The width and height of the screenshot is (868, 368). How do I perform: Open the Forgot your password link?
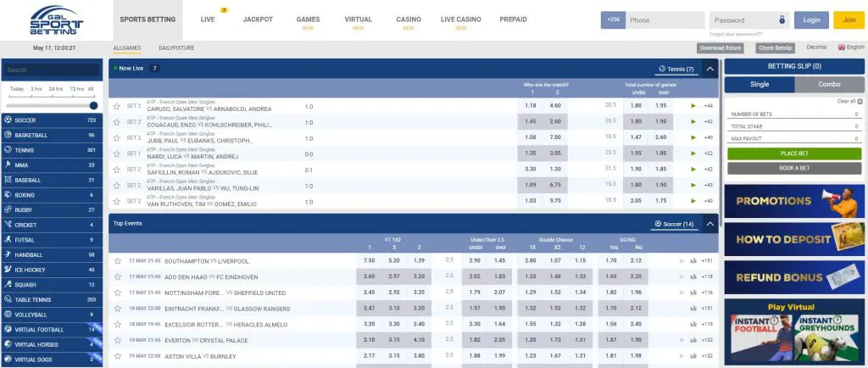[x=736, y=34]
